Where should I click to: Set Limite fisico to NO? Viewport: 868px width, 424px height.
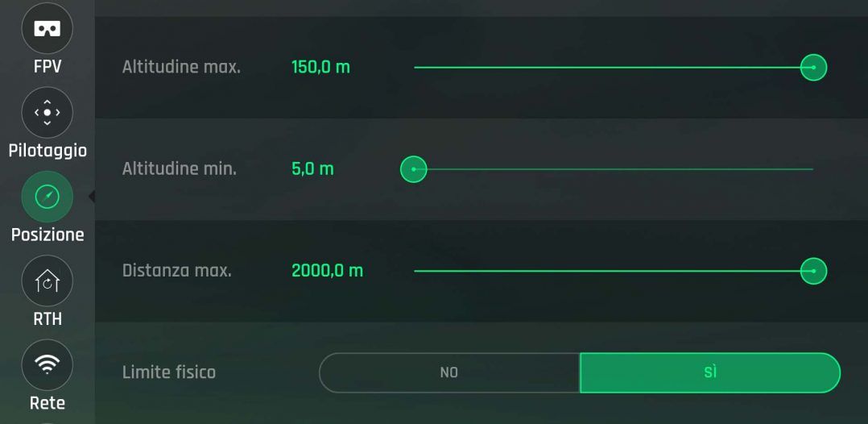(x=448, y=372)
